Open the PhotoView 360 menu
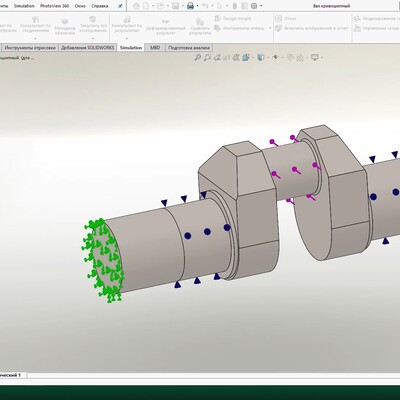The image size is (400, 400). click(x=54, y=6)
